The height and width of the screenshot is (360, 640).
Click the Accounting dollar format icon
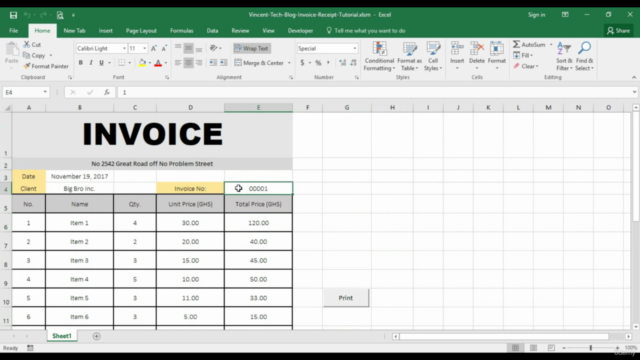302,63
